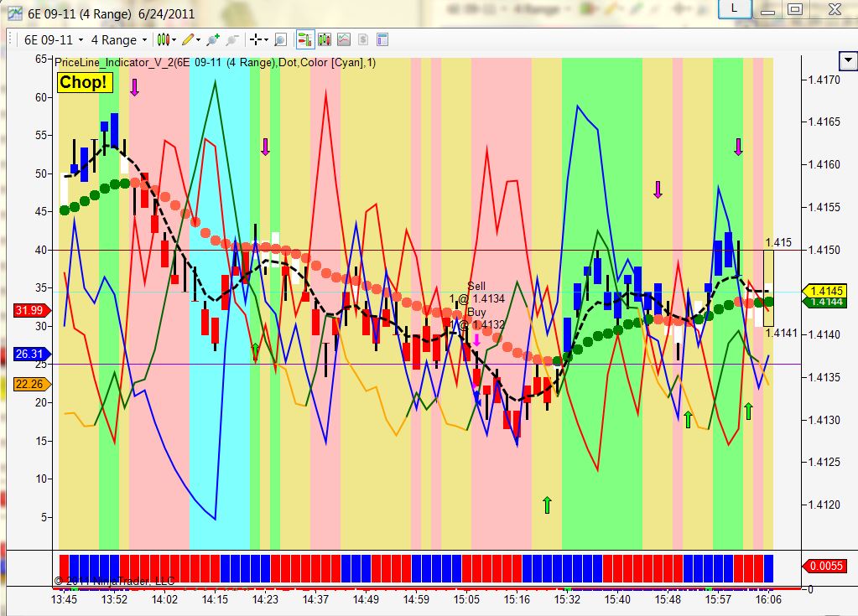The width and height of the screenshot is (858, 616).
Task: Open the indicators line chart icon
Action: tap(344, 39)
